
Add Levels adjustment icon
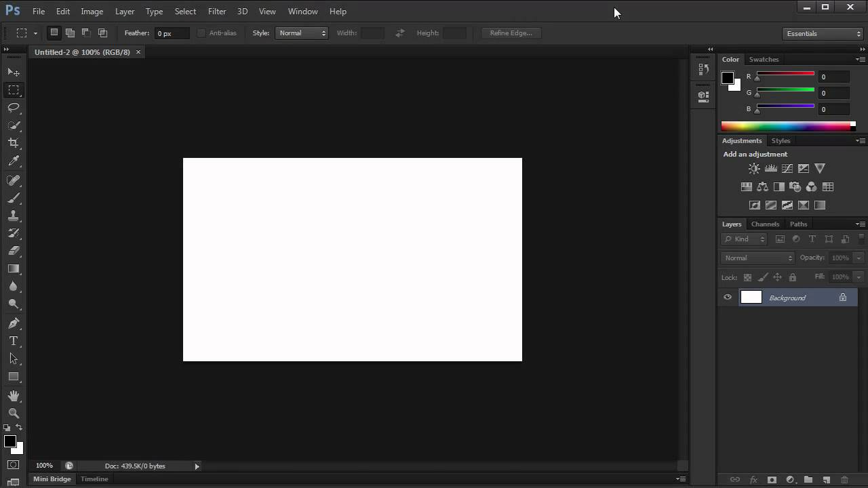(x=770, y=168)
